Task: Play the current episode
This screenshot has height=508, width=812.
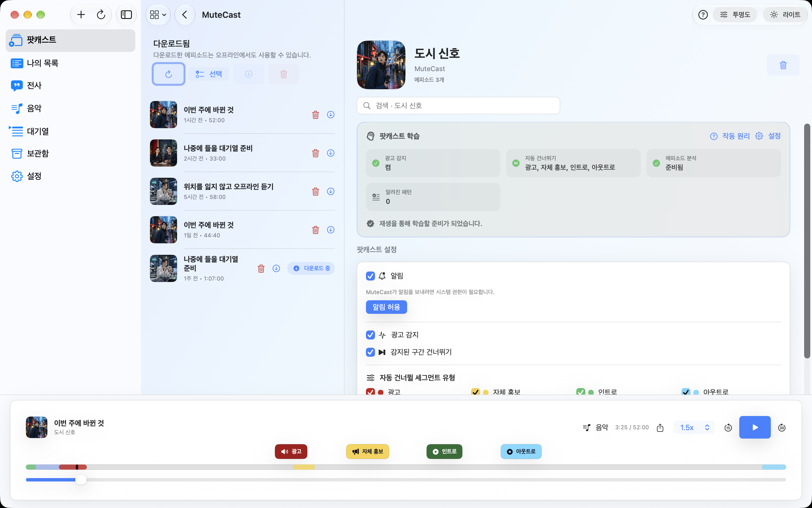Action: (754, 427)
